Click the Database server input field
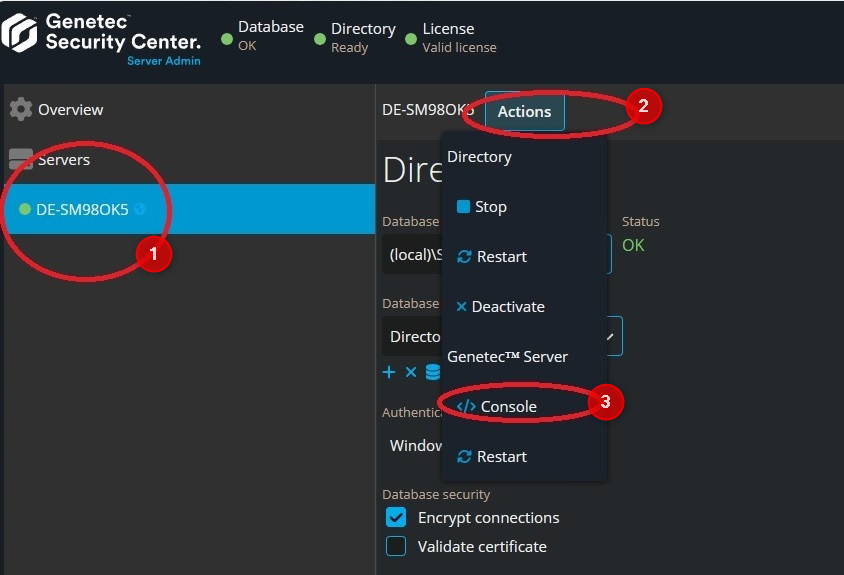The width and height of the screenshot is (844, 575). tap(412, 254)
